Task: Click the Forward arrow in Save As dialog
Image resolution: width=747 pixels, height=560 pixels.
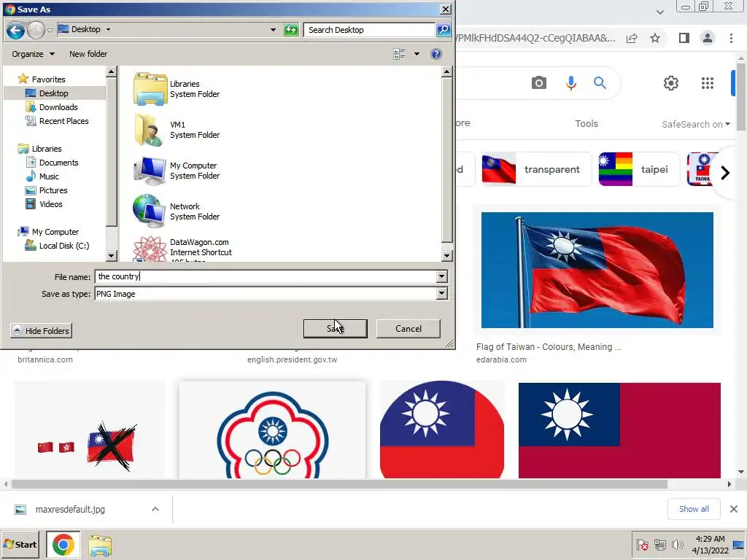Action: 36,31
